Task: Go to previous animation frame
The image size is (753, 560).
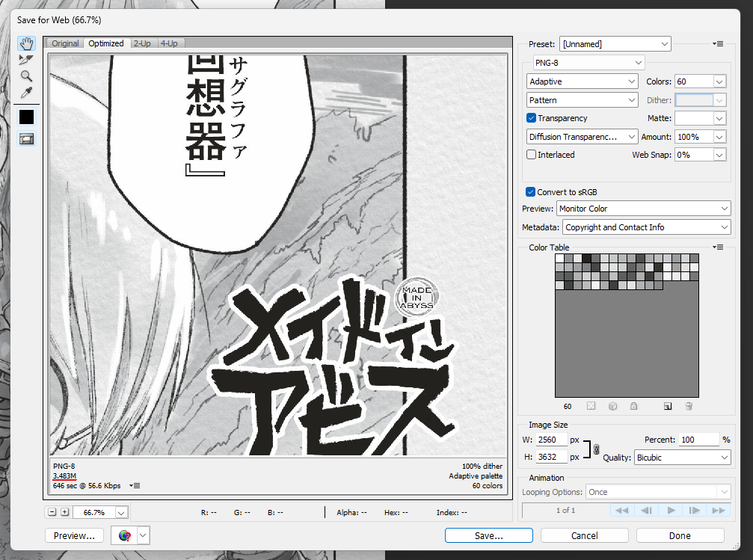Action: coord(646,510)
